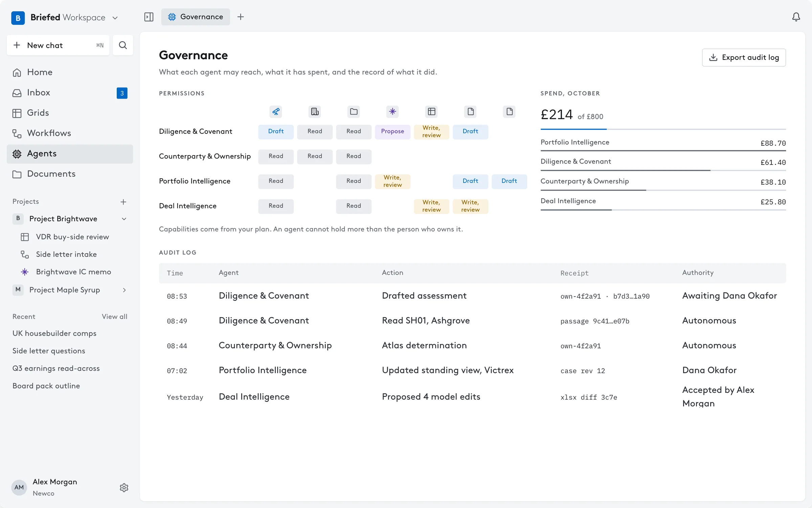
Task: Click the AM user avatar
Action: click(19, 487)
